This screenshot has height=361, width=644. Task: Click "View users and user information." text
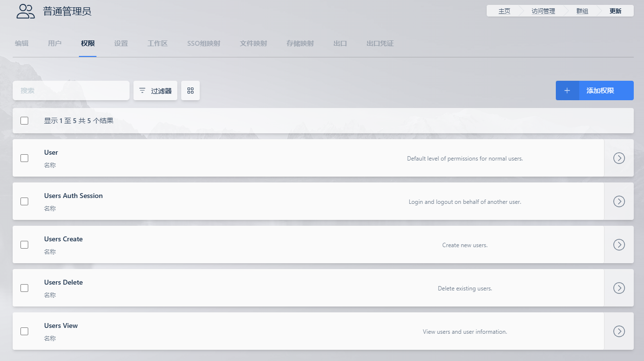[465, 332]
